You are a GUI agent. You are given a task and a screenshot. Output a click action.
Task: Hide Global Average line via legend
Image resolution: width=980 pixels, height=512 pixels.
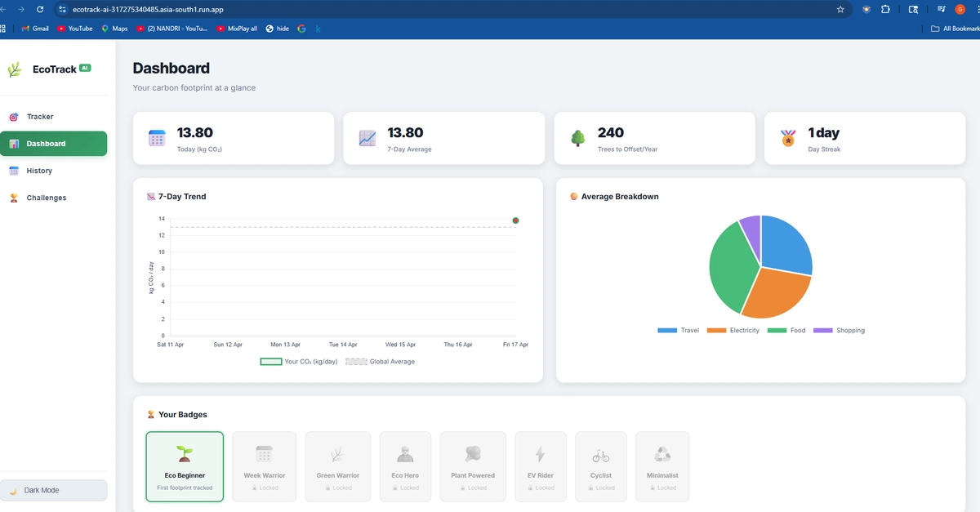click(380, 362)
